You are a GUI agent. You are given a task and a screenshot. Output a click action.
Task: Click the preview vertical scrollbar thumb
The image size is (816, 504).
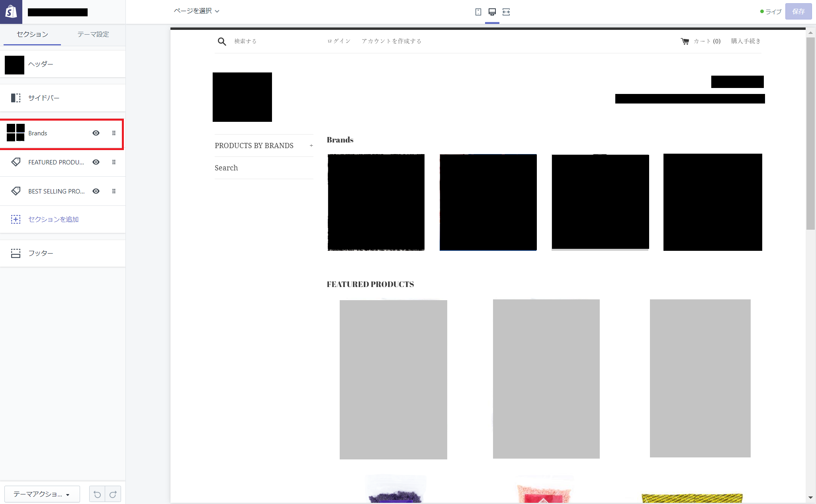click(x=810, y=133)
